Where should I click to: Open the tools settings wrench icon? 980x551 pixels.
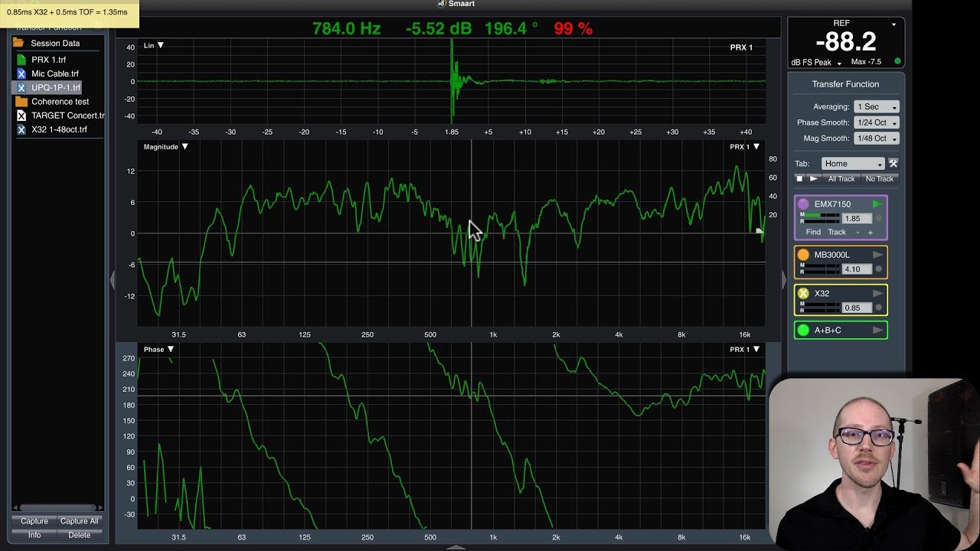[893, 163]
